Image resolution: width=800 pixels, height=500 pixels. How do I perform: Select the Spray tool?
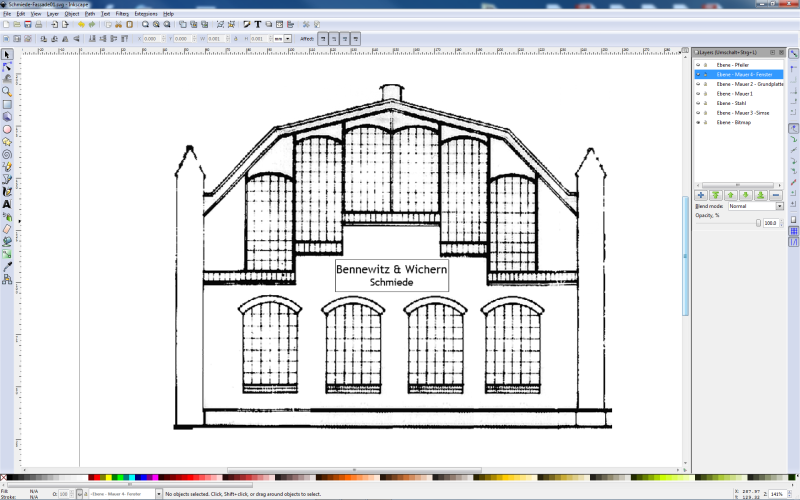[x=7, y=217]
